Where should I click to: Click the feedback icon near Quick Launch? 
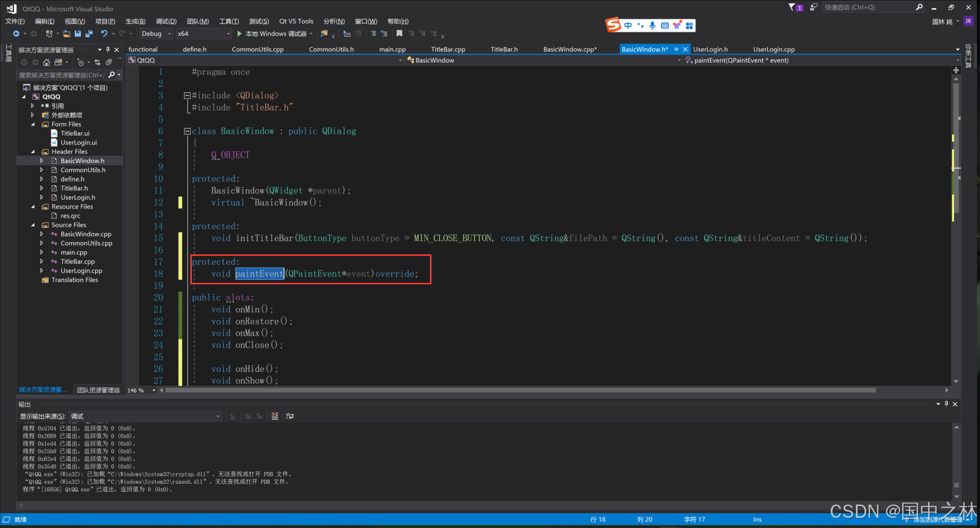pyautogui.click(x=814, y=7)
